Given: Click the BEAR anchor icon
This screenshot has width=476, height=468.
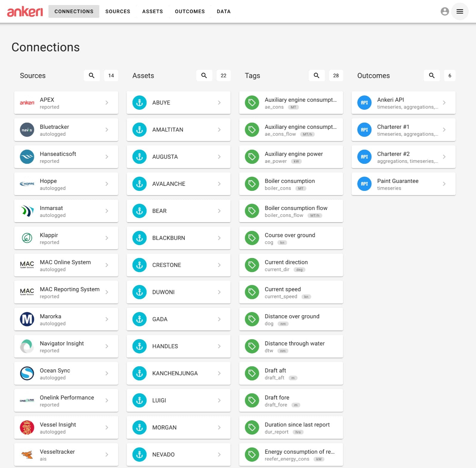Looking at the screenshot, I should (x=139, y=211).
